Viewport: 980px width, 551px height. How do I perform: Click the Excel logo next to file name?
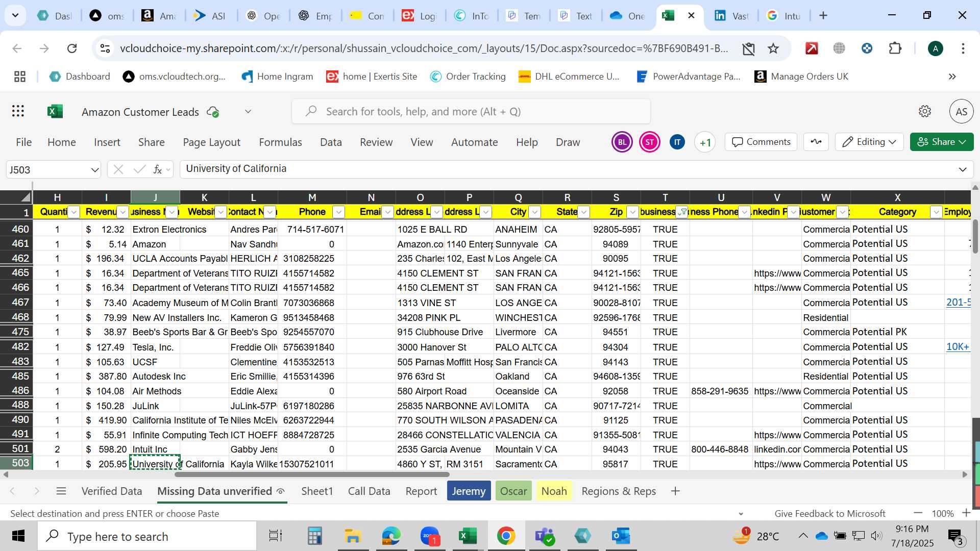click(55, 111)
